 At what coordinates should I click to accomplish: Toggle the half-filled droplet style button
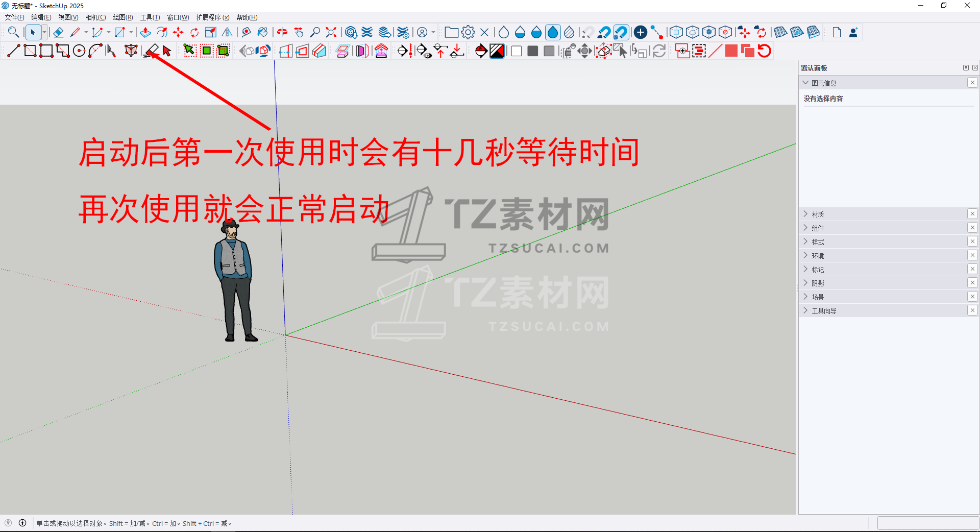520,33
